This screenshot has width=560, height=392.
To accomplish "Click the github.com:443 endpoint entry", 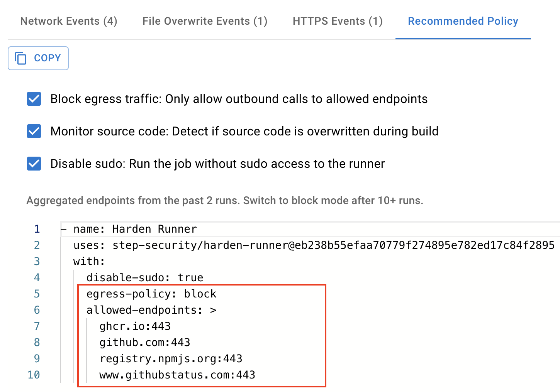I will pos(145,342).
